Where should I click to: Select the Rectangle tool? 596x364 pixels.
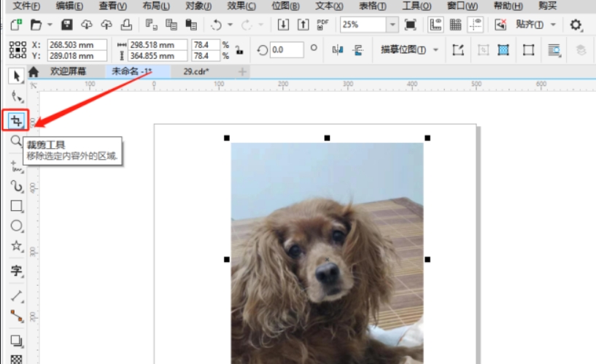[x=16, y=206]
